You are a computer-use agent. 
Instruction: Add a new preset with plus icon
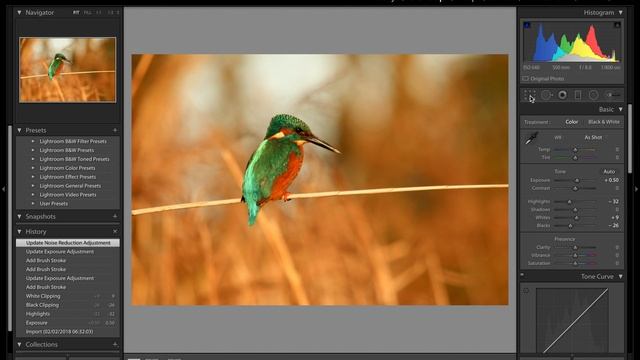[x=115, y=130]
